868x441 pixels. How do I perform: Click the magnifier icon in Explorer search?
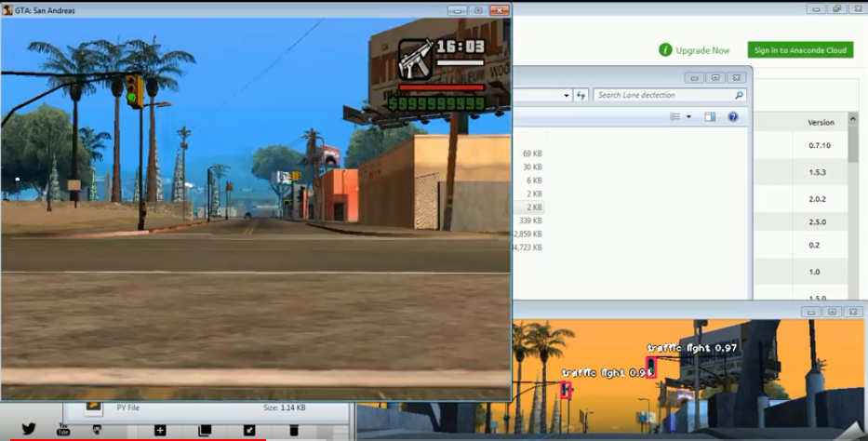[739, 95]
